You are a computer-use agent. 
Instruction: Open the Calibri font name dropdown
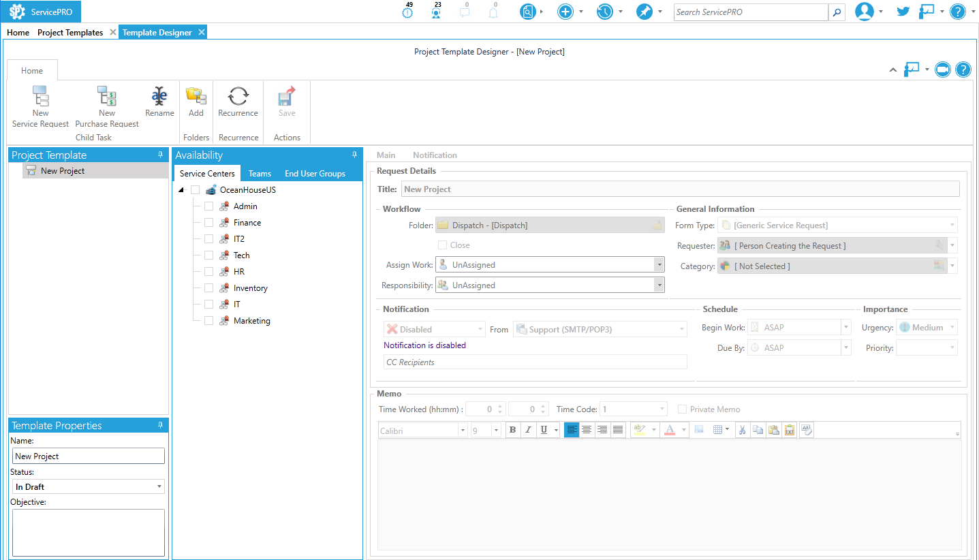click(x=463, y=430)
